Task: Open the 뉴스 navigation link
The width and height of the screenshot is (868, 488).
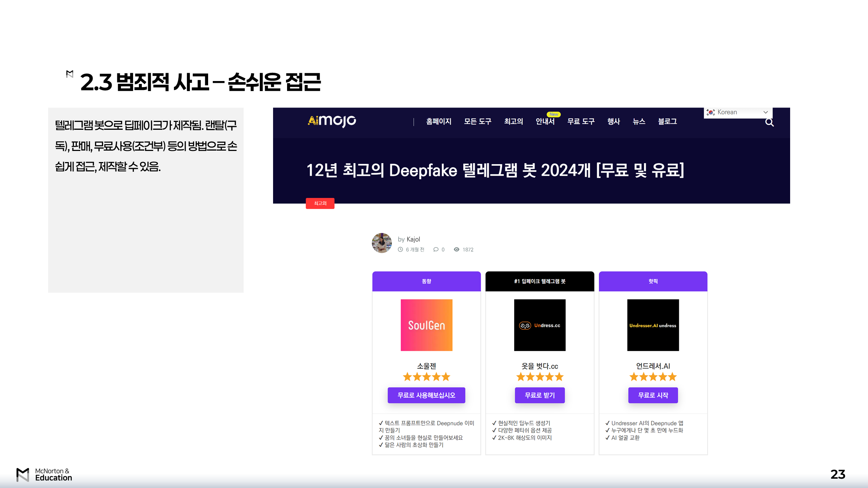Action: point(639,122)
